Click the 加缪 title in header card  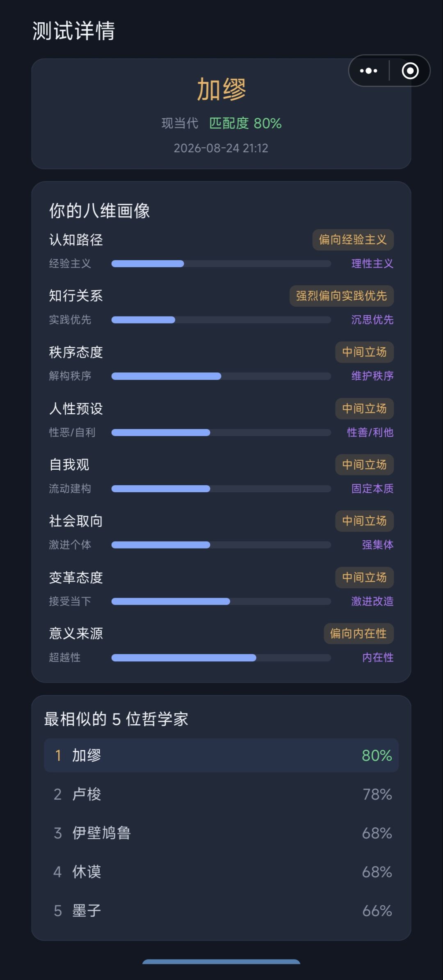pyautogui.click(x=221, y=90)
